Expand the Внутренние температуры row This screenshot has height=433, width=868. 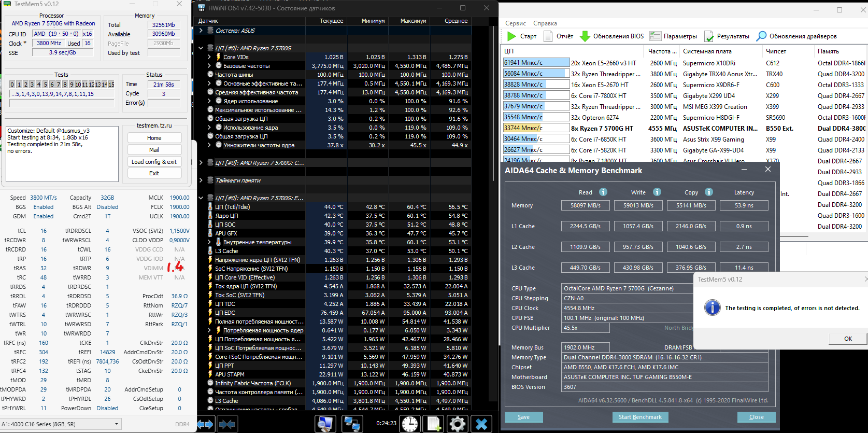(x=209, y=242)
